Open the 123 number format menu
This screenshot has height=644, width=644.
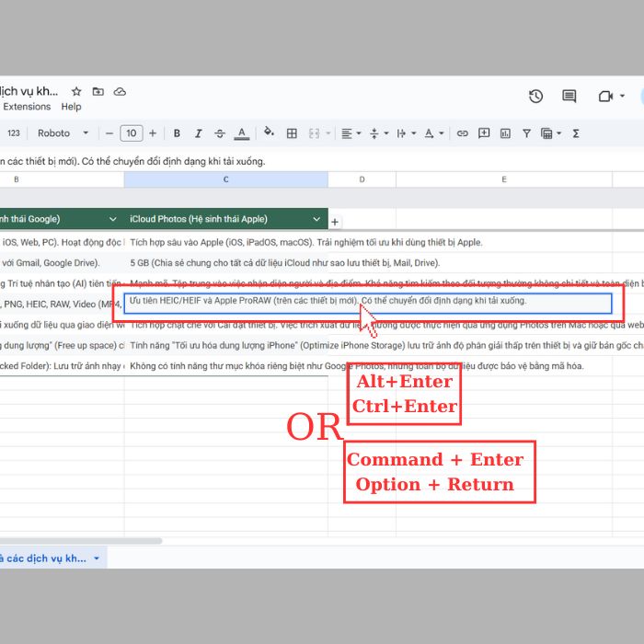14,133
